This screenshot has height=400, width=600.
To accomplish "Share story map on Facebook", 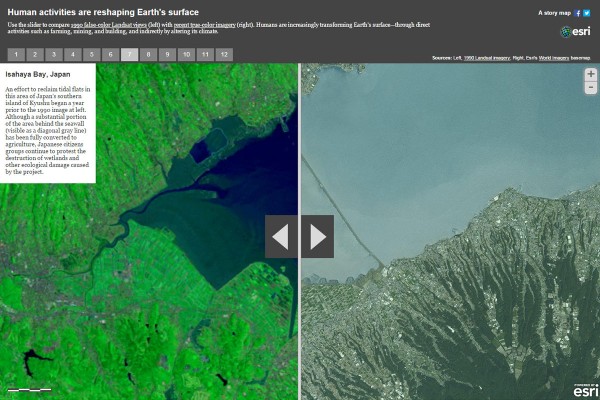I will (578, 13).
